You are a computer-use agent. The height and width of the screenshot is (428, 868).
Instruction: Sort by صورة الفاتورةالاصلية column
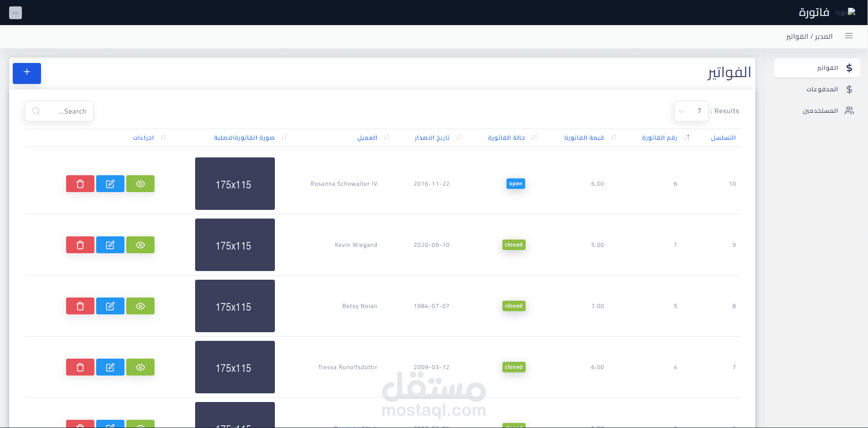coord(244,137)
